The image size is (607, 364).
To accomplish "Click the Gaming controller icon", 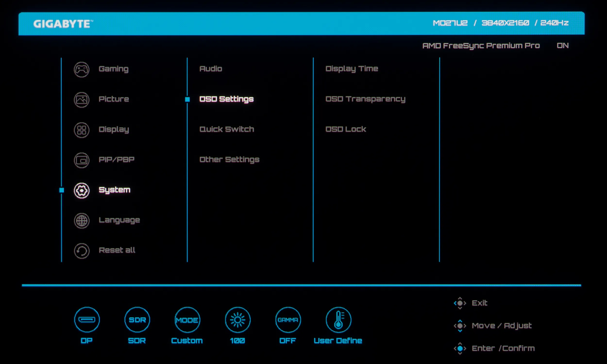I will click(x=81, y=69).
